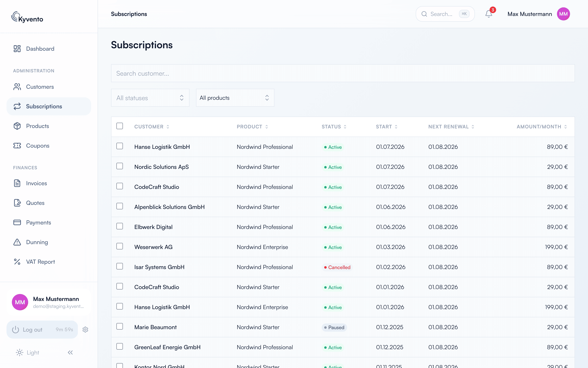
Task: Open Invoices menu item
Action: [49, 183]
